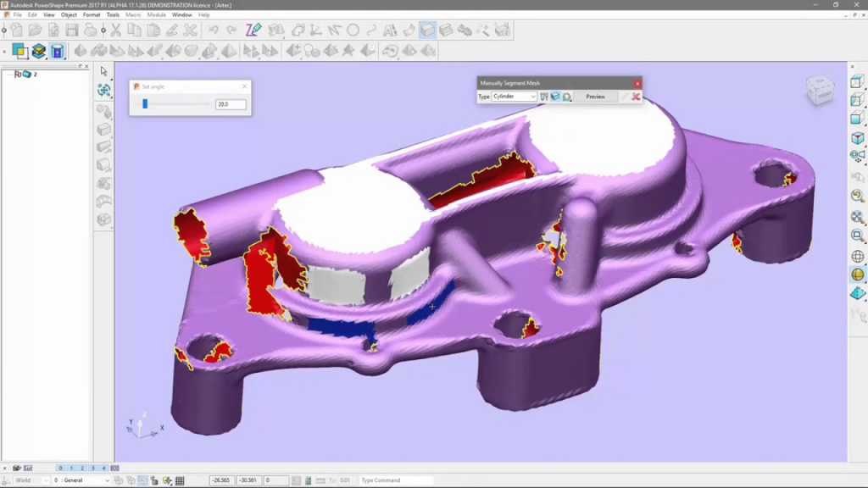Image resolution: width=868 pixels, height=488 pixels.
Task: Toggle level 3 visibility button
Action: (x=93, y=469)
